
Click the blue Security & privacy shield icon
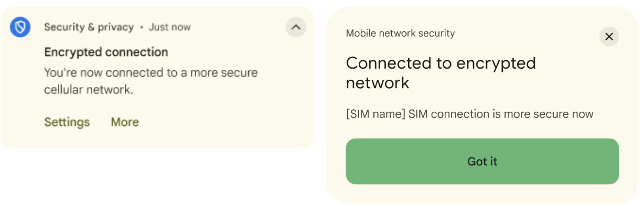(x=20, y=27)
